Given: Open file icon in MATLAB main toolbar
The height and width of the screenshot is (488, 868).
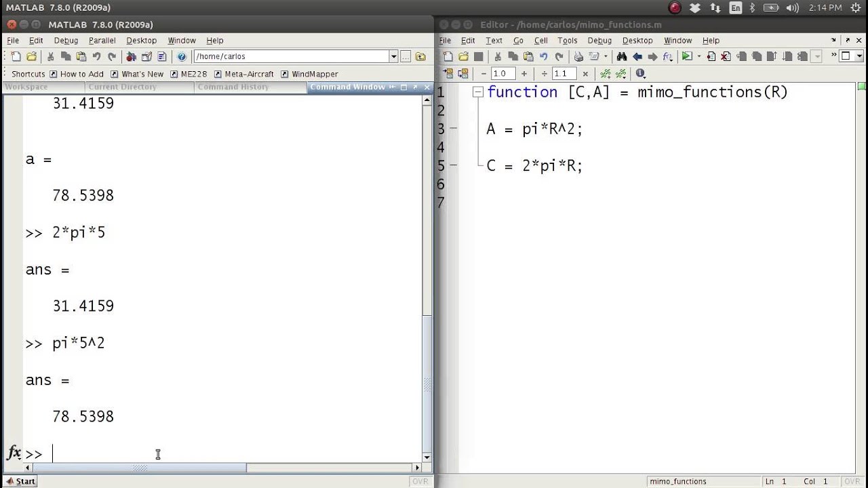Looking at the screenshot, I should (31, 56).
